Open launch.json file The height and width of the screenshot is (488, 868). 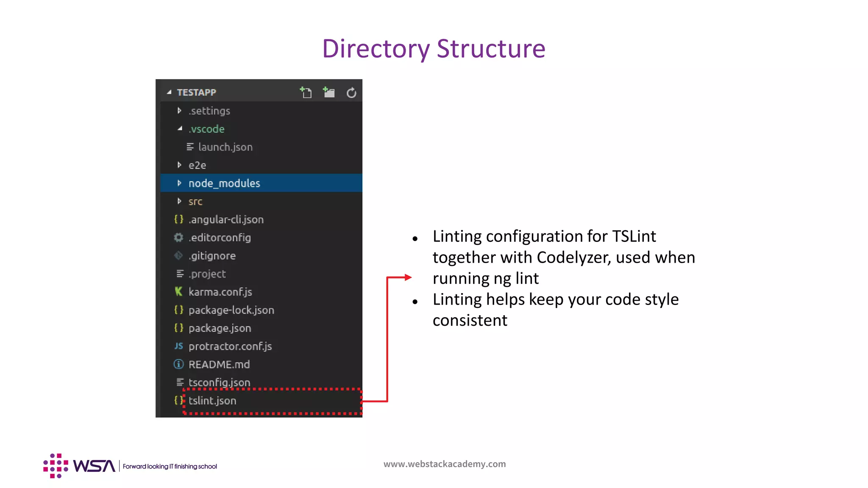pos(225,147)
